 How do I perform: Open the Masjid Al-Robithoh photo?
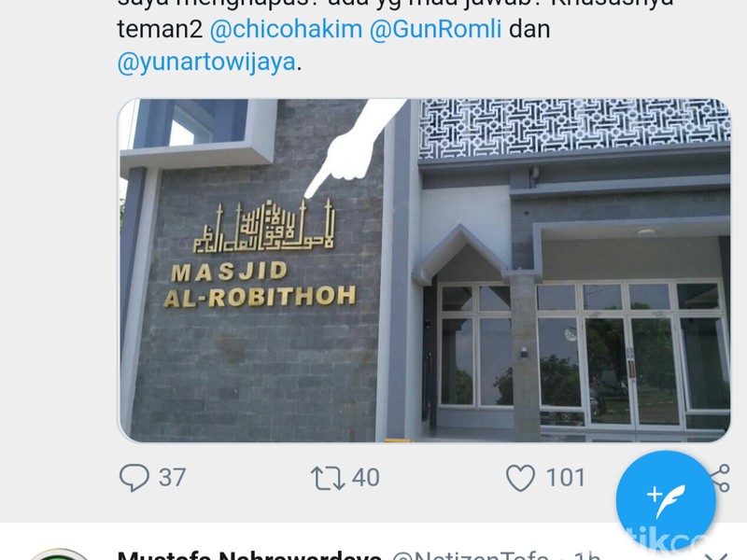424,271
